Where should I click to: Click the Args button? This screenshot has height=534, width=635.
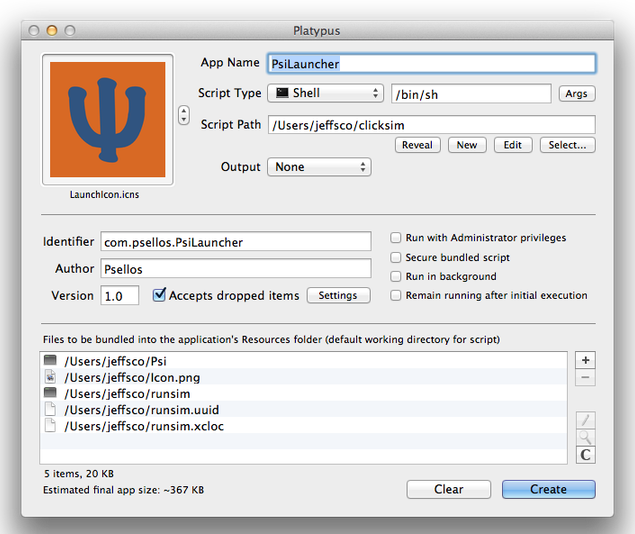pos(577,94)
